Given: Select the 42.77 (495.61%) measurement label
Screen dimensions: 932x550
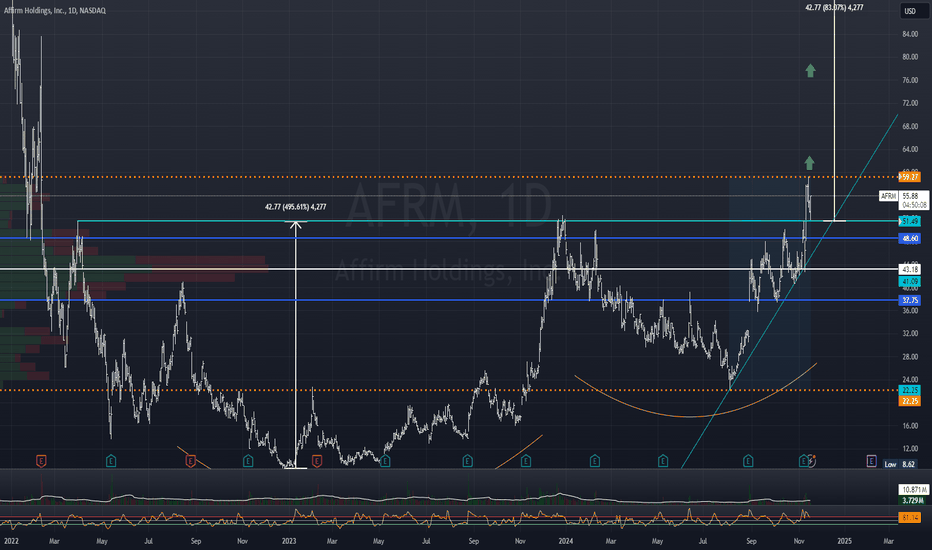Looking at the screenshot, I should (295, 207).
